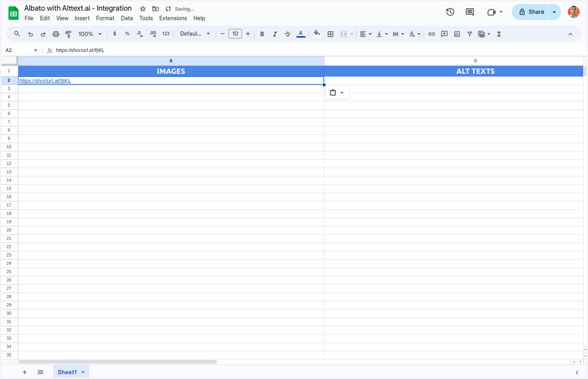Open the cell borders options

330,34
